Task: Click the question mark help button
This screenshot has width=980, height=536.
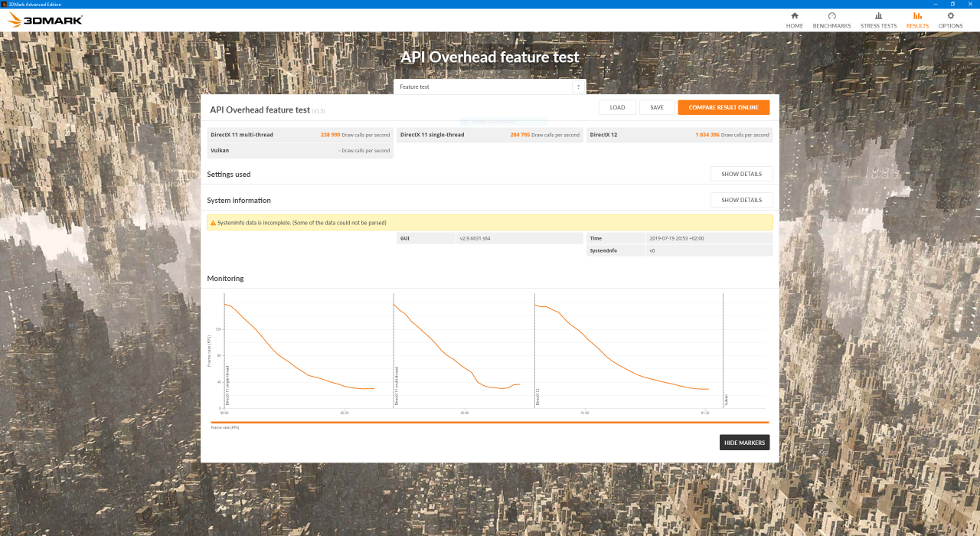Action: [x=578, y=87]
